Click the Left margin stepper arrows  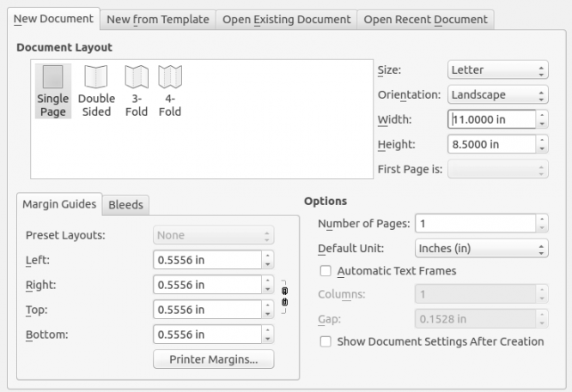point(267,259)
